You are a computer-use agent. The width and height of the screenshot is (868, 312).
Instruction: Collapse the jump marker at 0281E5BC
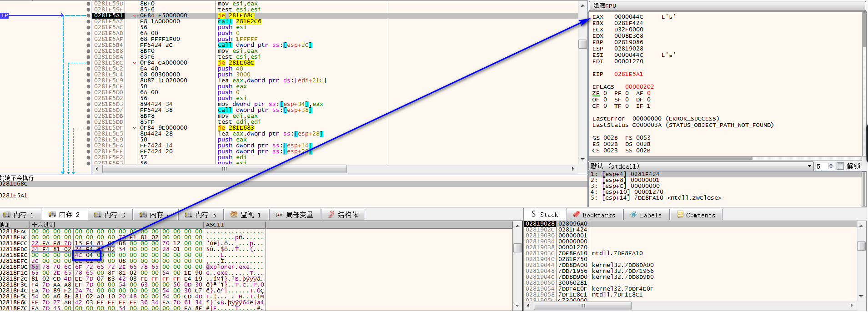[x=134, y=63]
